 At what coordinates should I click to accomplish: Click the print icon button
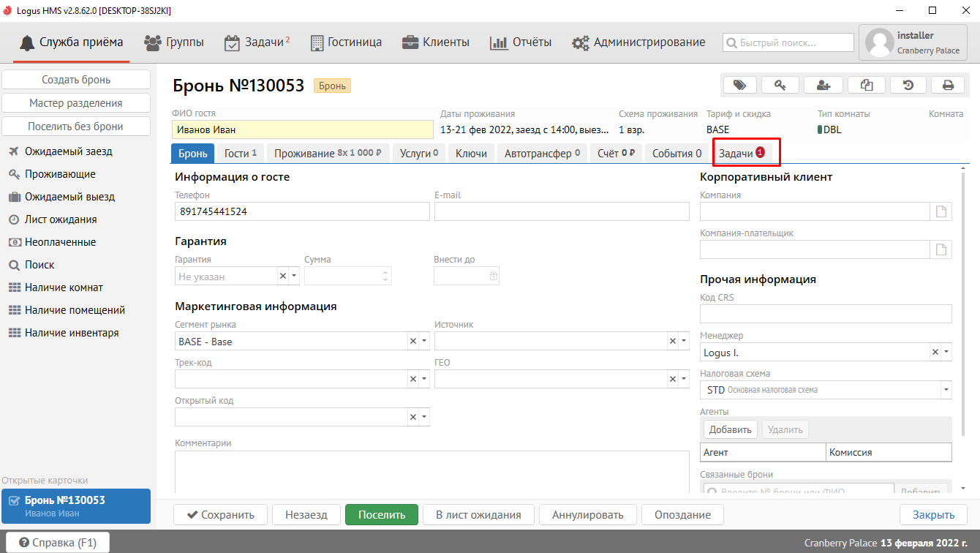[948, 85]
